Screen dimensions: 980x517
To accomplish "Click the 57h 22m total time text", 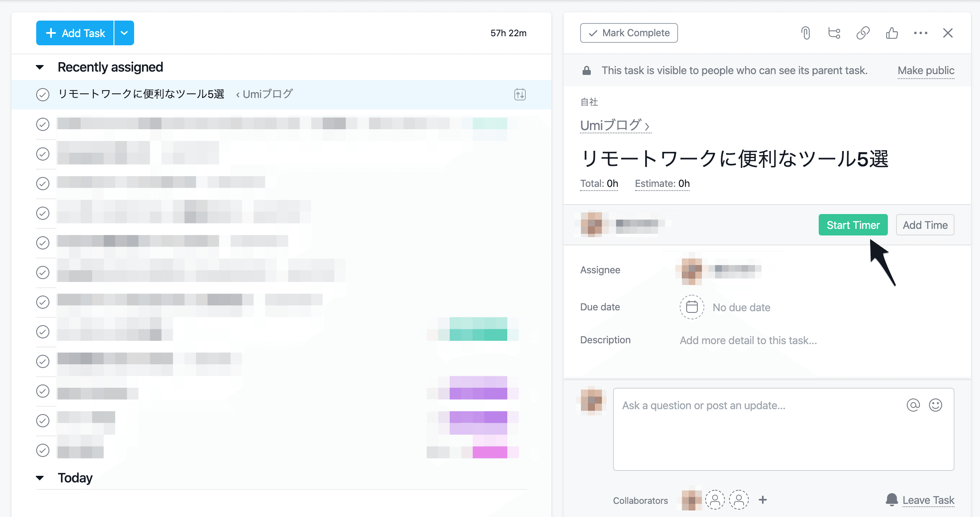I will (509, 33).
